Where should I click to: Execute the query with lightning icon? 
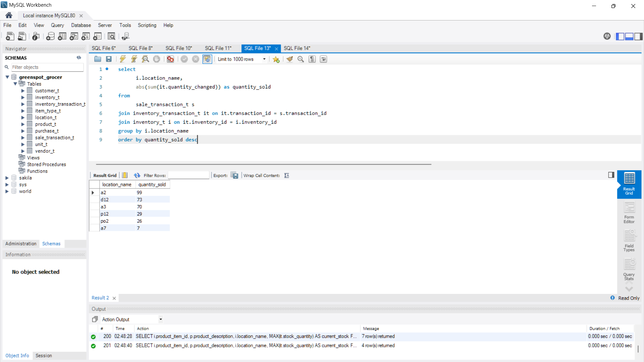(x=123, y=59)
